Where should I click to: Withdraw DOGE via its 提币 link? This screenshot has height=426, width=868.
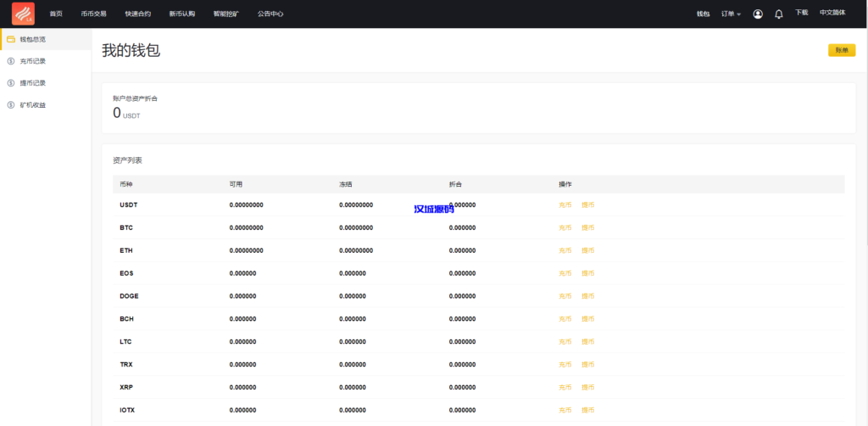pyautogui.click(x=587, y=296)
